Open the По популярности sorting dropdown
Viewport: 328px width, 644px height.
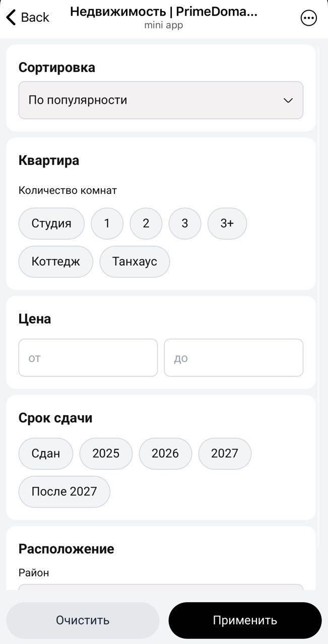click(x=160, y=100)
